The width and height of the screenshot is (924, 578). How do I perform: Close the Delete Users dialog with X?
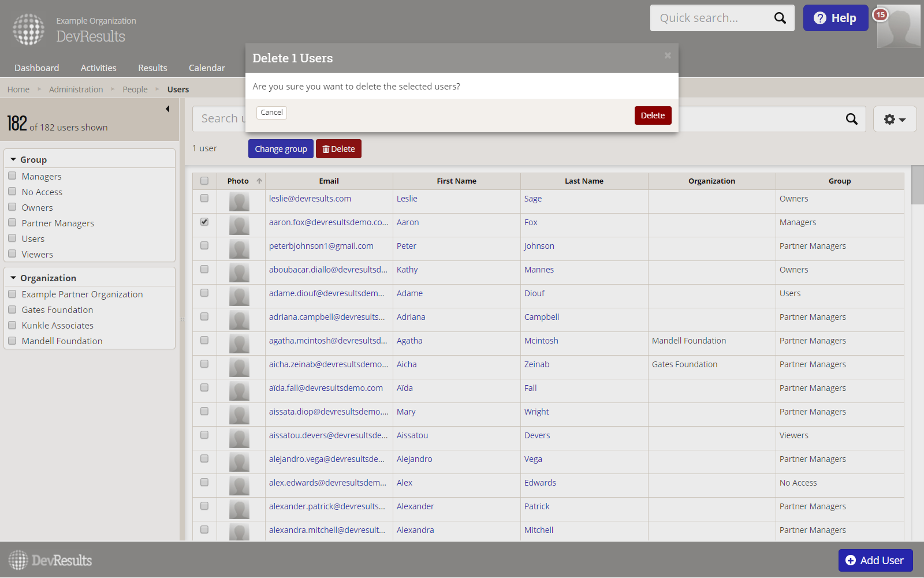click(x=668, y=55)
